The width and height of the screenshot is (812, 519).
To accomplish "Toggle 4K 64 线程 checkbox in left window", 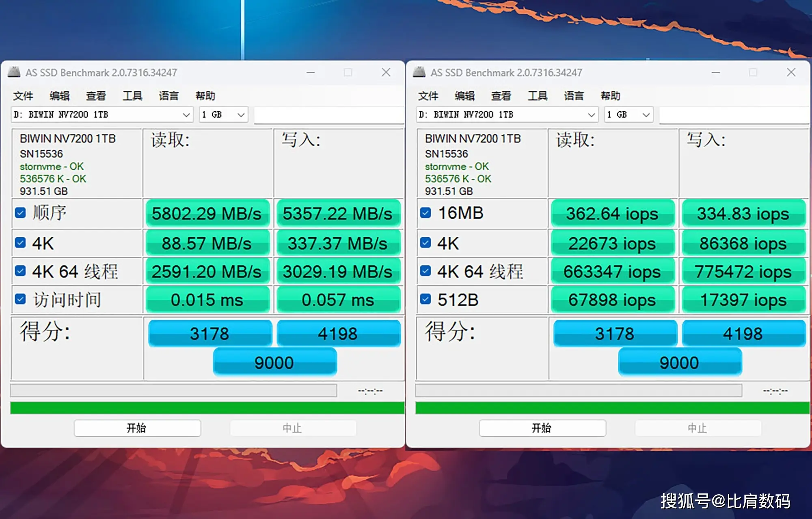I will (x=20, y=271).
